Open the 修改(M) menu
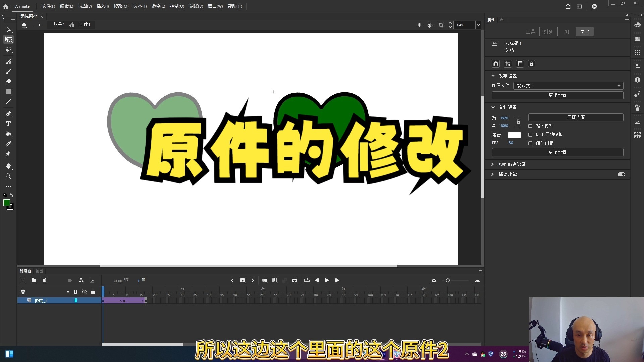The image size is (644, 362). (121, 6)
